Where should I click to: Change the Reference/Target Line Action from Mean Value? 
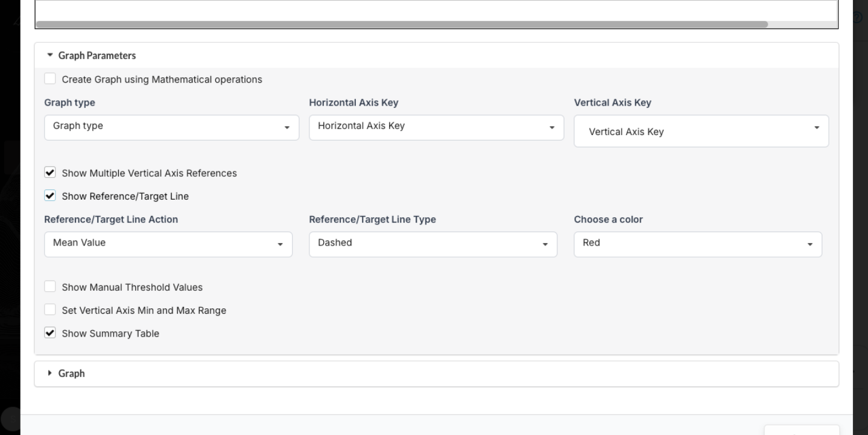click(x=168, y=244)
